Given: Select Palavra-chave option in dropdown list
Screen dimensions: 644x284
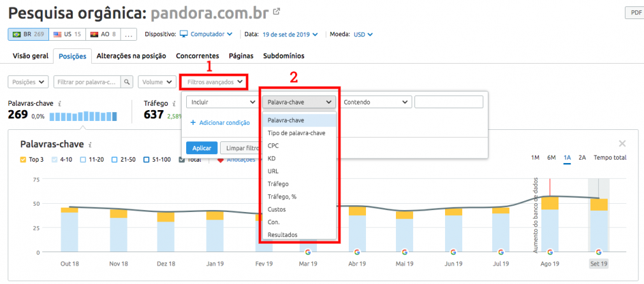Looking at the screenshot, I should pos(300,120).
